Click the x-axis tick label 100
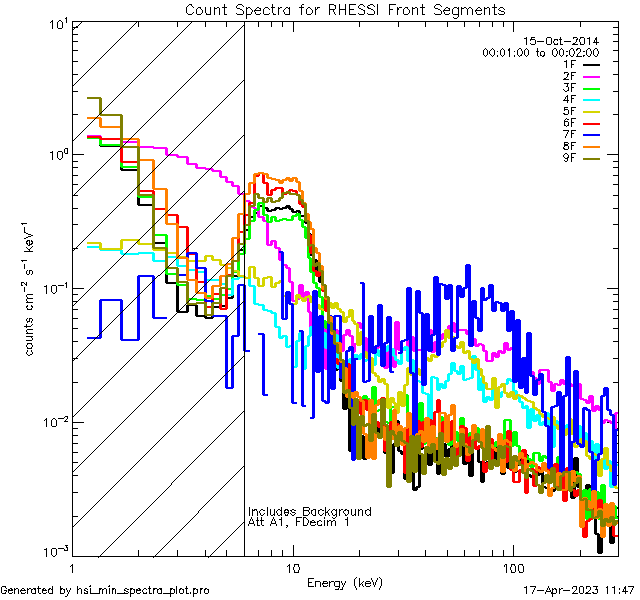This screenshot has width=640, height=600. tap(512, 567)
